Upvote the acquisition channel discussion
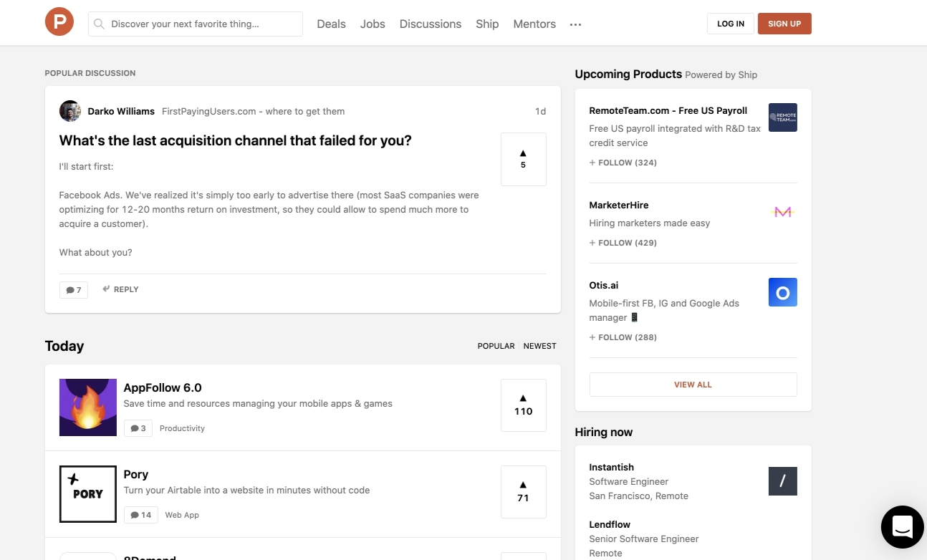The width and height of the screenshot is (927, 560). [523, 159]
